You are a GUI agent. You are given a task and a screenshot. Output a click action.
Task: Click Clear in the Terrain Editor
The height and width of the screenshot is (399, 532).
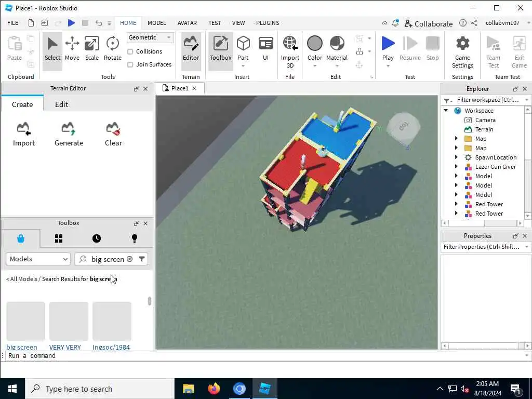113,134
